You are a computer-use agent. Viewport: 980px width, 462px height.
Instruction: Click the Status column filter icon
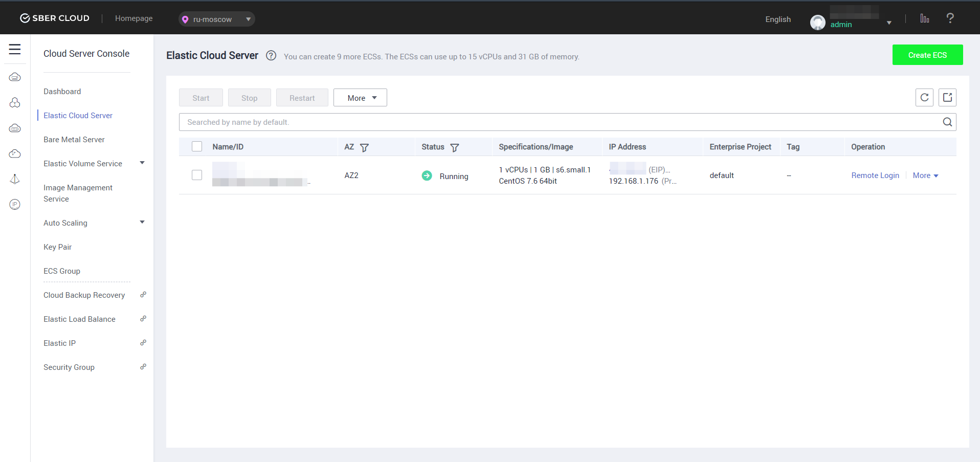tap(454, 147)
